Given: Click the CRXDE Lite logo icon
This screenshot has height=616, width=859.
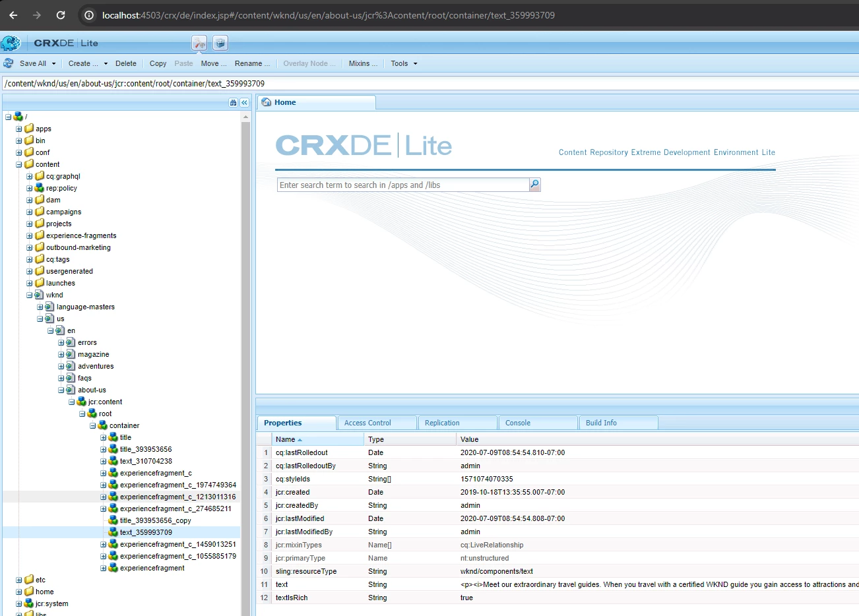Looking at the screenshot, I should pyautogui.click(x=11, y=44).
